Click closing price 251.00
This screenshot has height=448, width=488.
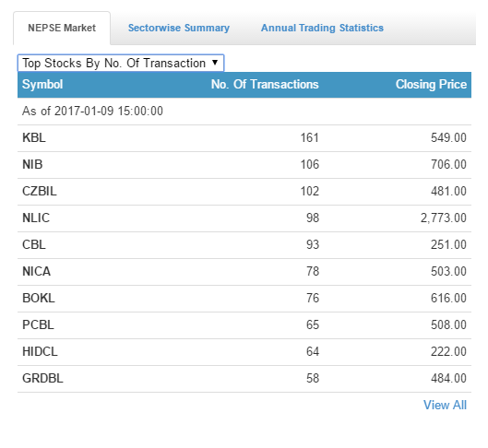coord(448,245)
